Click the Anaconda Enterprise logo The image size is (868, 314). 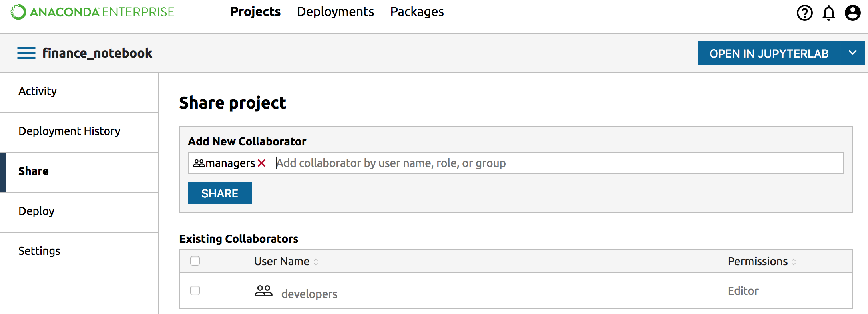click(92, 12)
